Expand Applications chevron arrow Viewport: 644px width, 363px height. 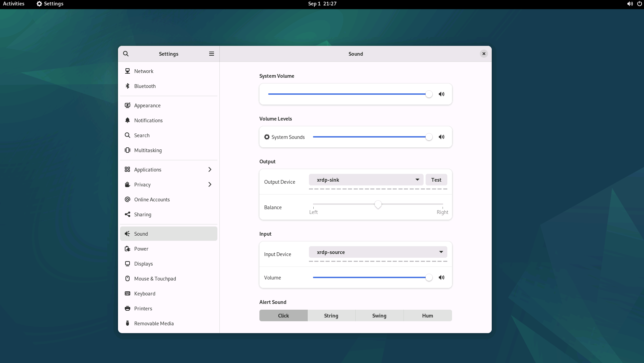click(x=210, y=169)
